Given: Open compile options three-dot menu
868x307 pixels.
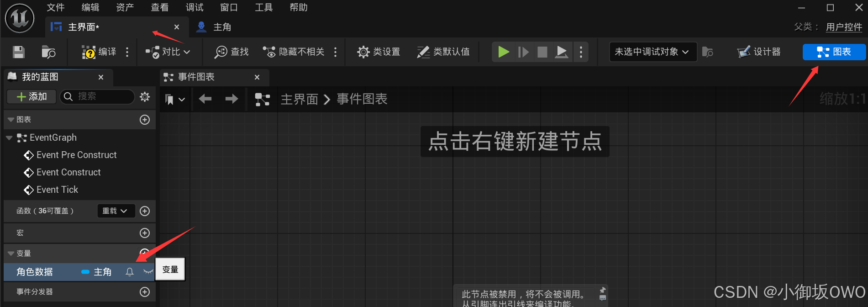Looking at the screenshot, I should (127, 52).
